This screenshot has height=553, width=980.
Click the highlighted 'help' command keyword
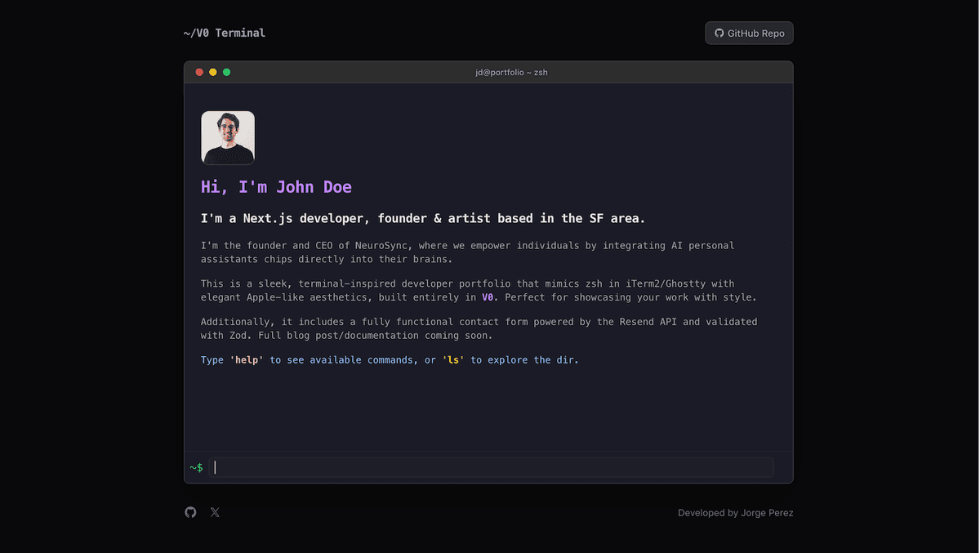point(246,359)
